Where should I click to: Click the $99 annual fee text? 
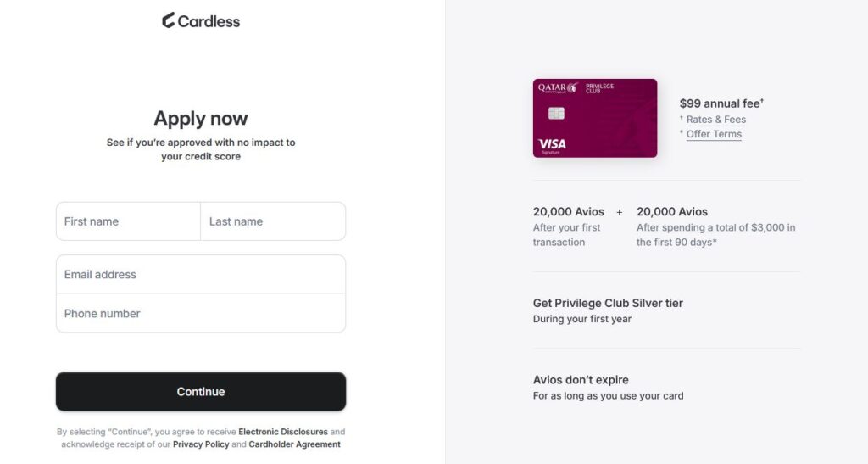(x=721, y=103)
